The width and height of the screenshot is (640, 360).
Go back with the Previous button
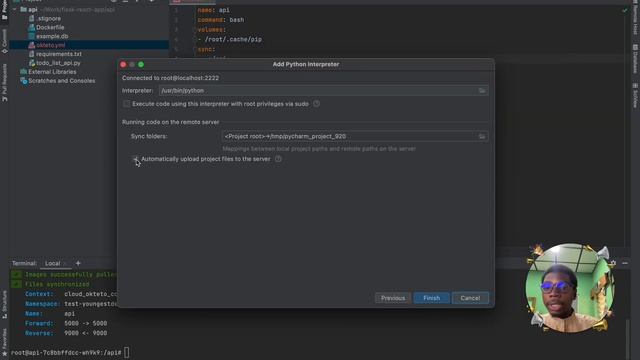[393, 298]
